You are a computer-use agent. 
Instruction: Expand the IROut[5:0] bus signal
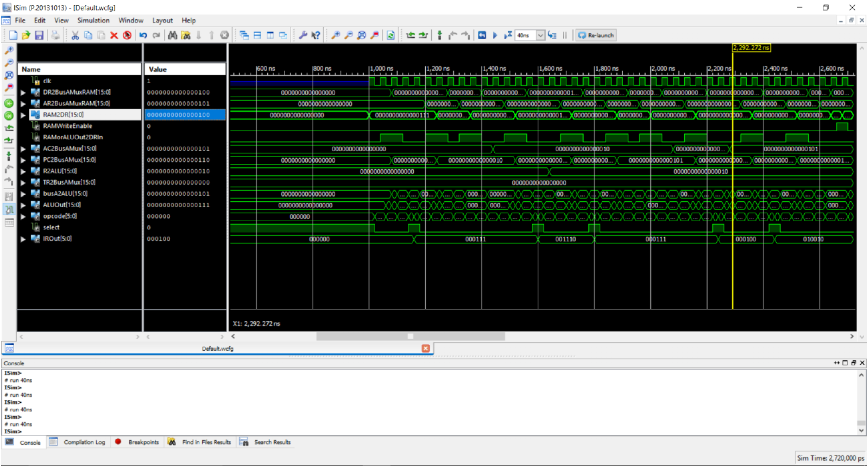23,239
